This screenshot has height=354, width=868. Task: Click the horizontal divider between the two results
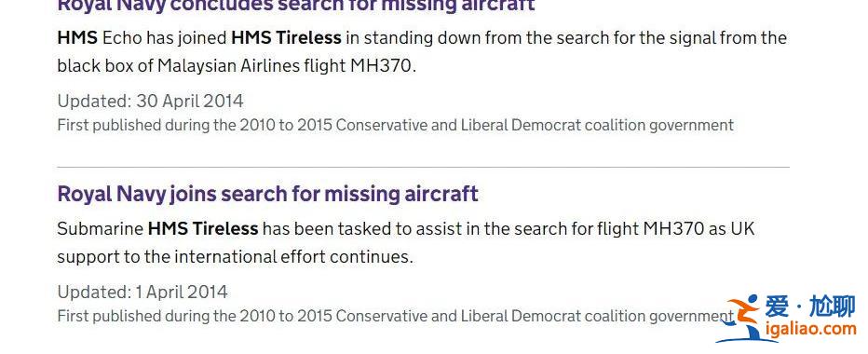(424, 166)
